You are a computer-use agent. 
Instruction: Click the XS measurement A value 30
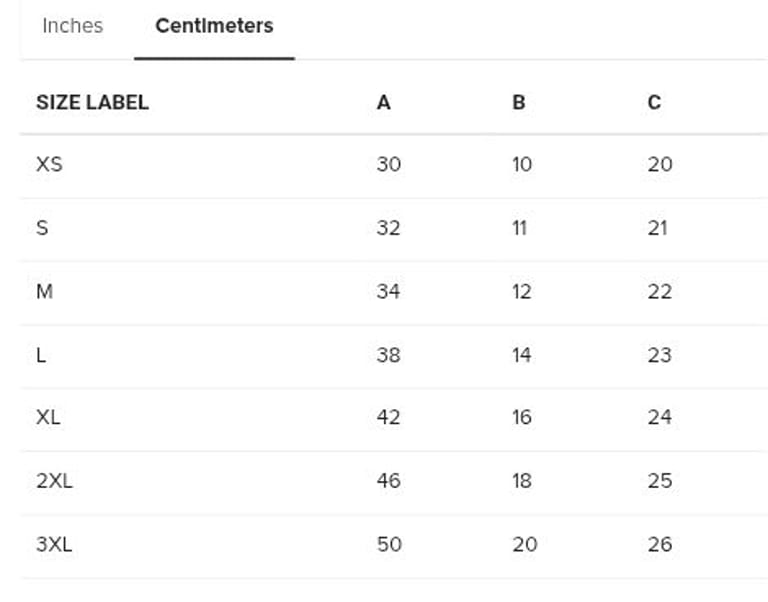[x=388, y=164]
